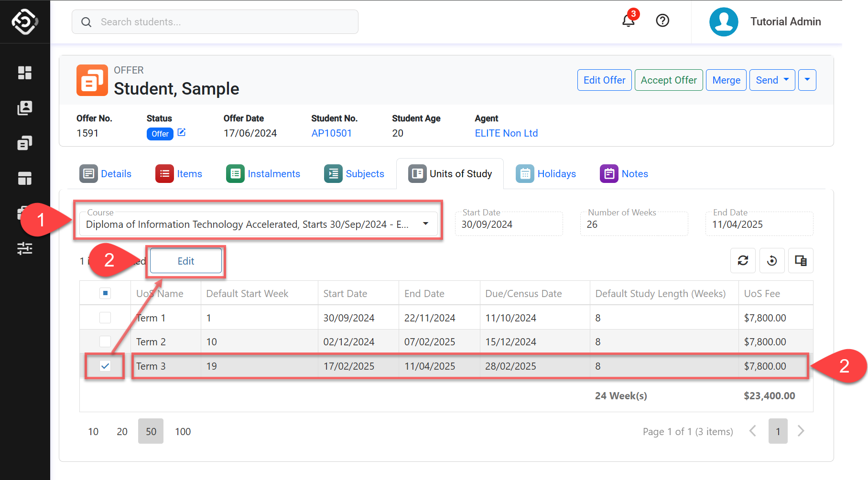Open student number AP10501 link
Viewport: 868px width, 480px height.
click(331, 133)
